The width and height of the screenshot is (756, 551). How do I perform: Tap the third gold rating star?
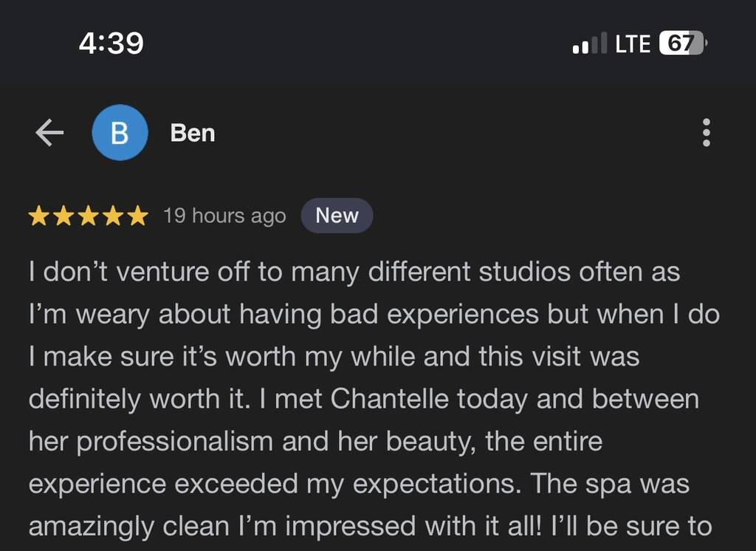coord(89,216)
